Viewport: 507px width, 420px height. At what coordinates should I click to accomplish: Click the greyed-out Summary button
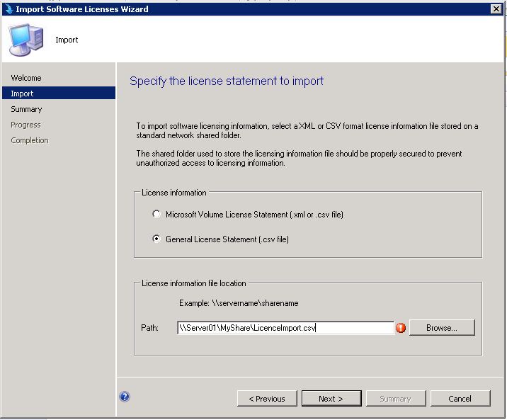395,399
